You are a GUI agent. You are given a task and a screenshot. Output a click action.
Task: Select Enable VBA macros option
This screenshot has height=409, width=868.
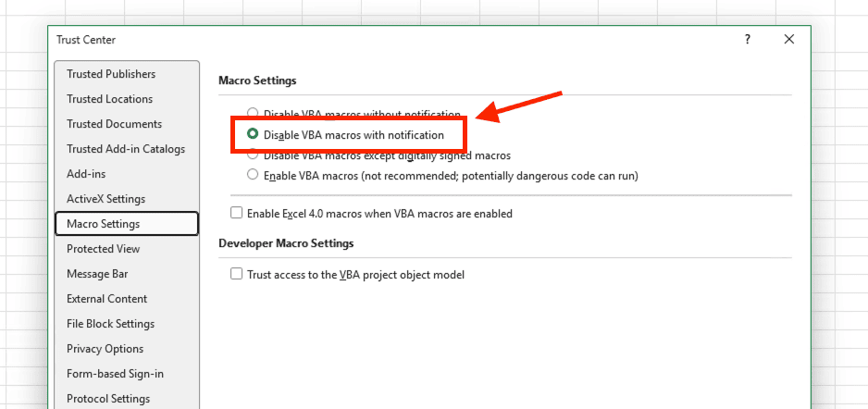coord(253,175)
